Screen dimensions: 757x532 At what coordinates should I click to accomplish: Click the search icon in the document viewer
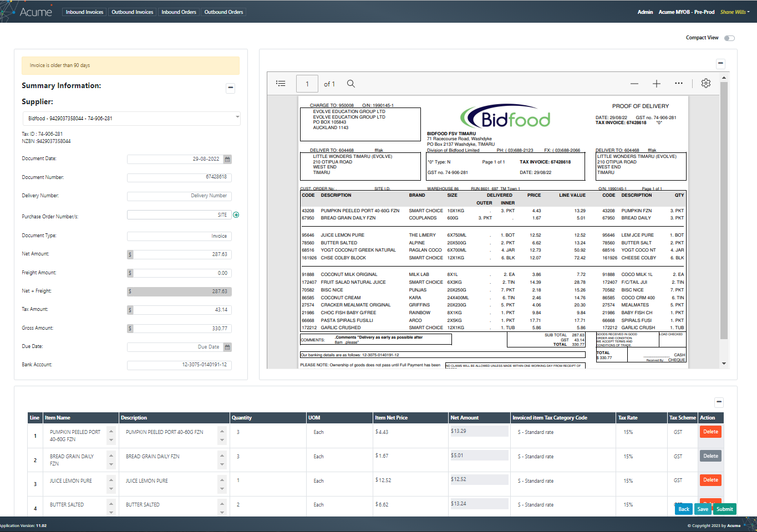tap(351, 83)
